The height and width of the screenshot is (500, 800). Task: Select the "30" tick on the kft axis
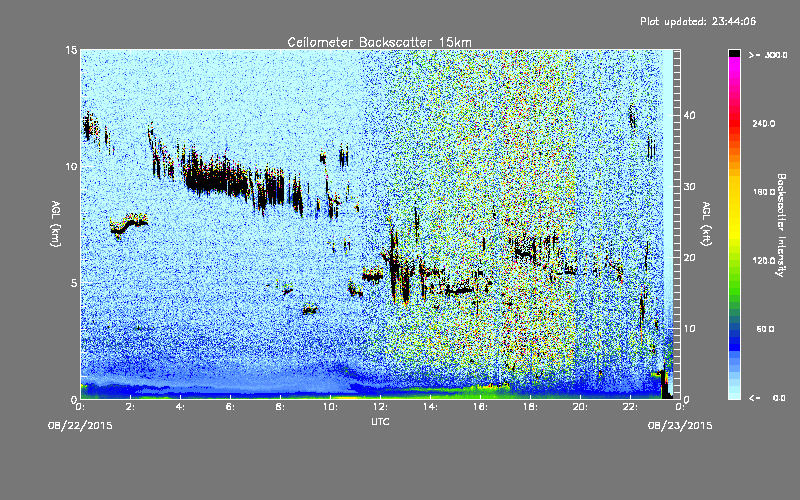tap(689, 187)
